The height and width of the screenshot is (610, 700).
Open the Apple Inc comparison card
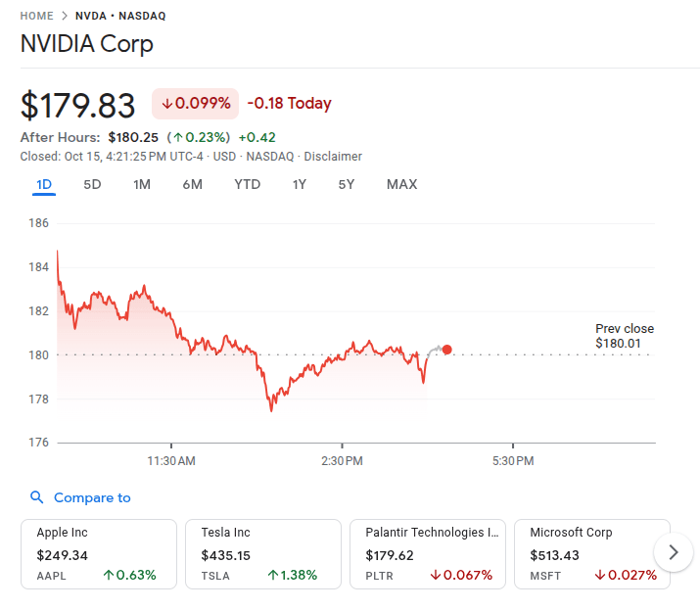tap(99, 554)
